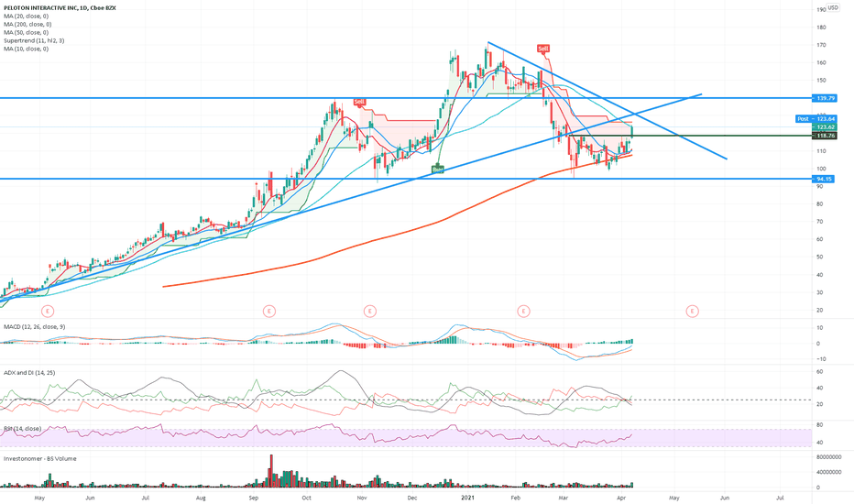
Task: Select the RSI (14, close) pane title
Action: point(22,429)
